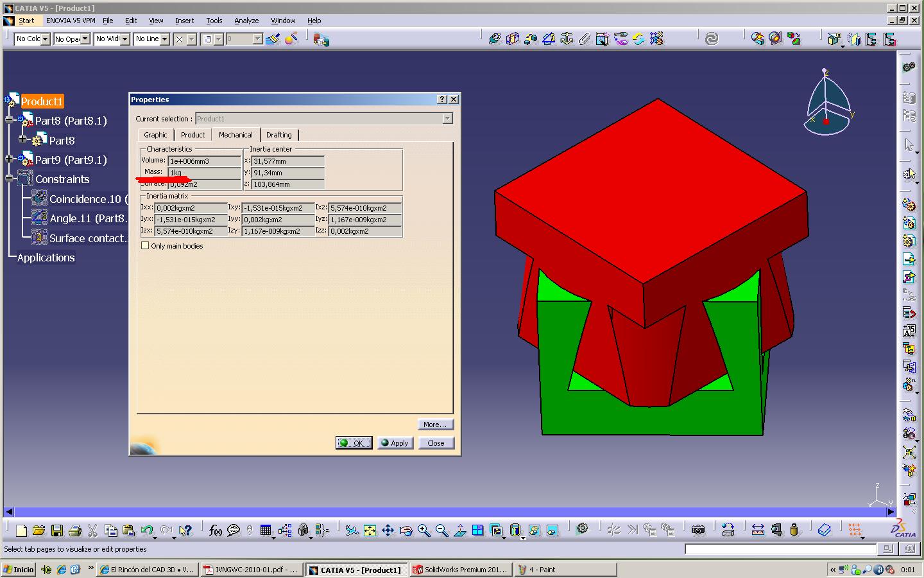Switch to the Graphic tab
The height and width of the screenshot is (578, 924).
(x=155, y=135)
